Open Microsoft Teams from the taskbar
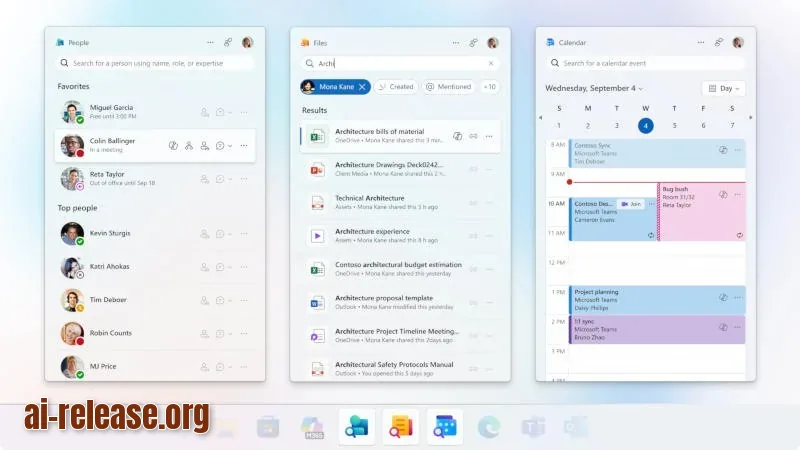800x450 pixels. (x=533, y=427)
